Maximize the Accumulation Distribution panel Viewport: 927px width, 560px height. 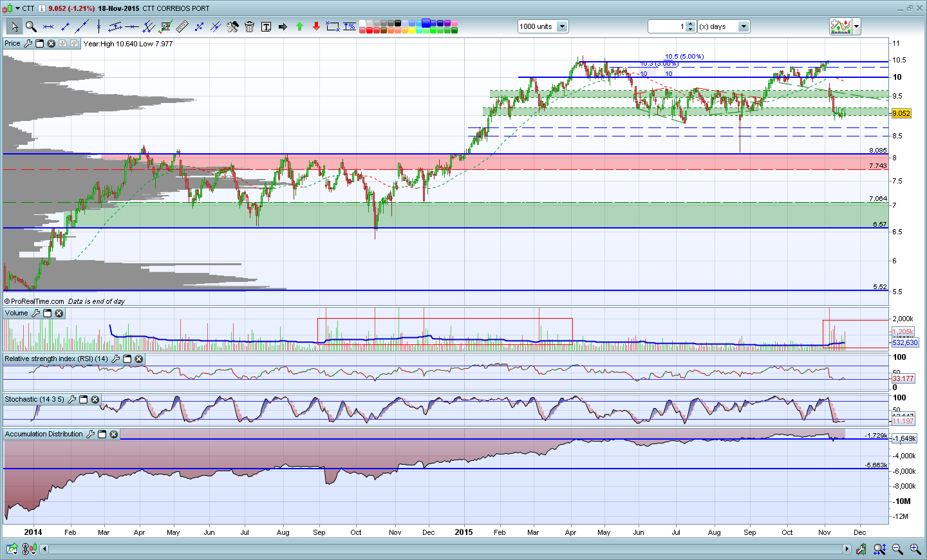pos(102,434)
